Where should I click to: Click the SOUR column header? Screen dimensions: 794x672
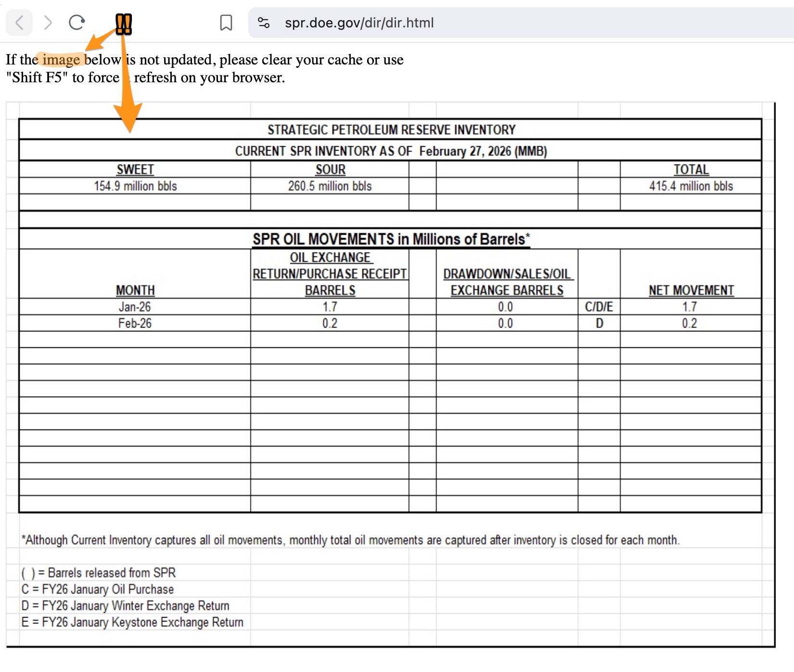pyautogui.click(x=330, y=169)
